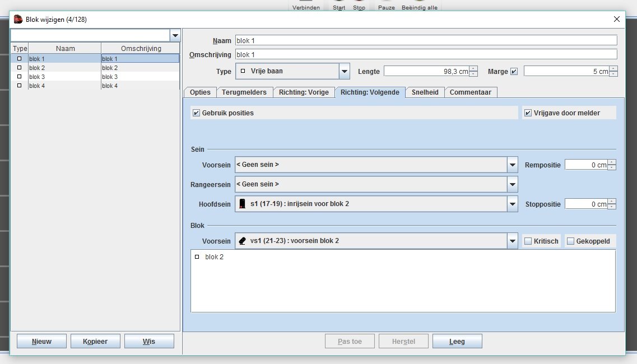
Task: Open the filter dropdown above the block table
Action: (x=175, y=35)
